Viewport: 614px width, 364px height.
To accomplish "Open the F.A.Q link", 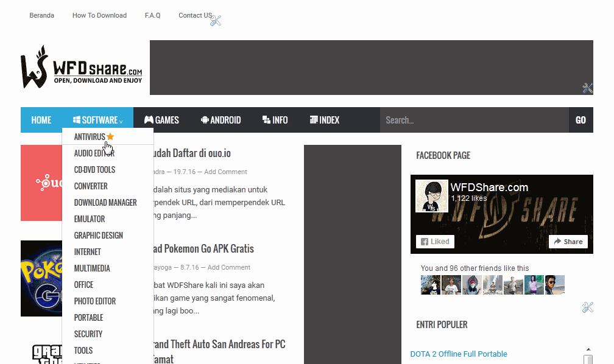I will 152,15.
